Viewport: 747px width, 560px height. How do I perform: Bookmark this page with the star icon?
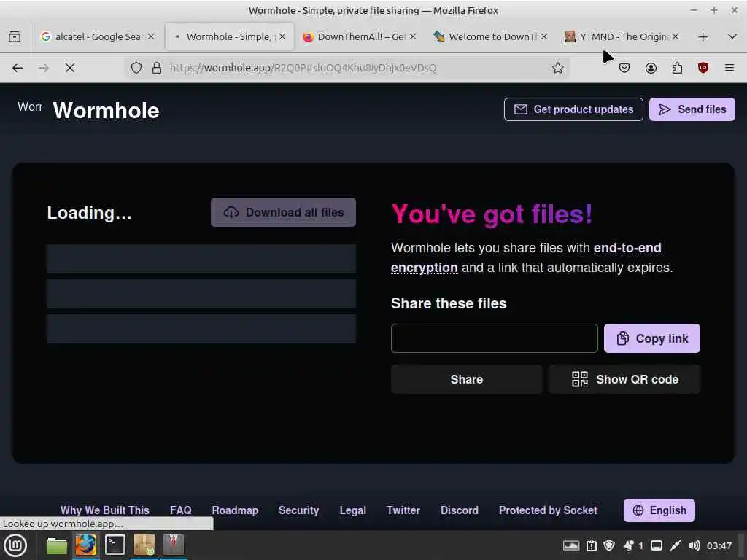pos(558,68)
